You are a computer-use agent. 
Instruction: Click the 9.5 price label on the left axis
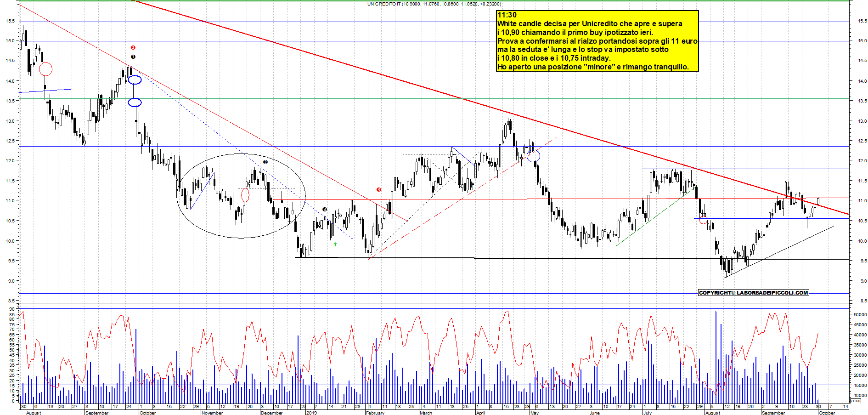tap(11, 261)
